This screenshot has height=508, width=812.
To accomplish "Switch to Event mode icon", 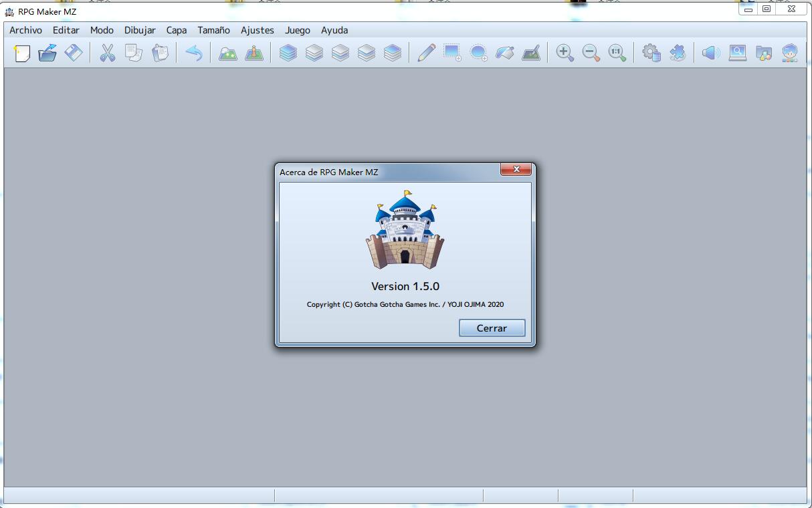I will click(x=254, y=53).
